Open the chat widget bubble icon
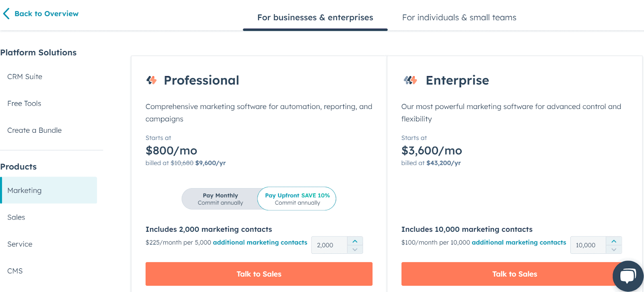Viewport: 644px width, 292px height. [x=627, y=276]
